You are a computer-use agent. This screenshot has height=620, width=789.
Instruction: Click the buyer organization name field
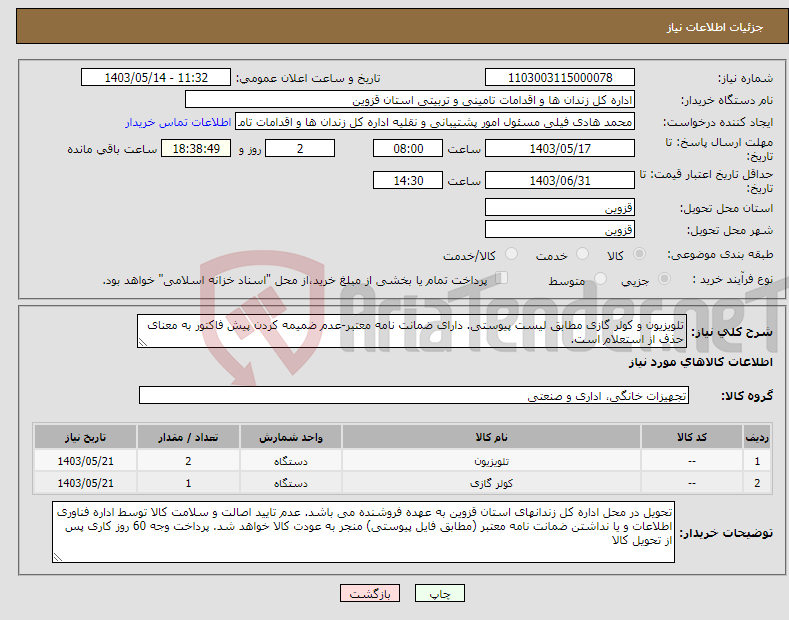pyautogui.click(x=410, y=100)
